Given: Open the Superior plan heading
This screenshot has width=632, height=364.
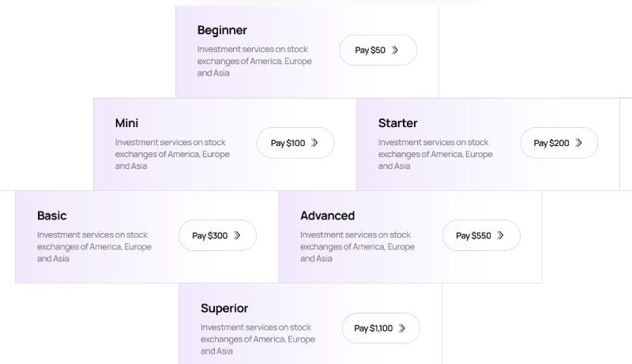Looking at the screenshot, I should point(224,308).
